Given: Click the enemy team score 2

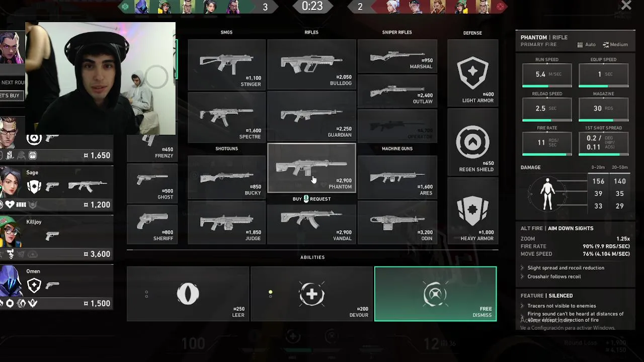Looking at the screenshot, I should pos(360,7).
